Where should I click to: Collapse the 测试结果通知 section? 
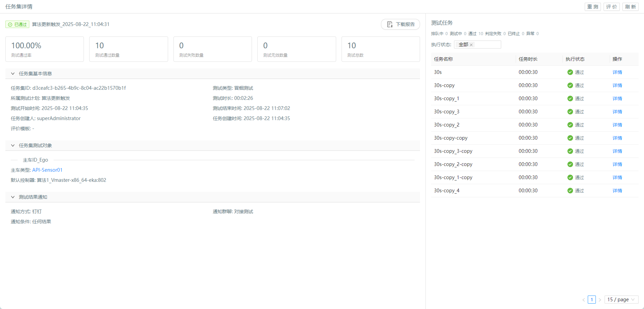coord(13,197)
